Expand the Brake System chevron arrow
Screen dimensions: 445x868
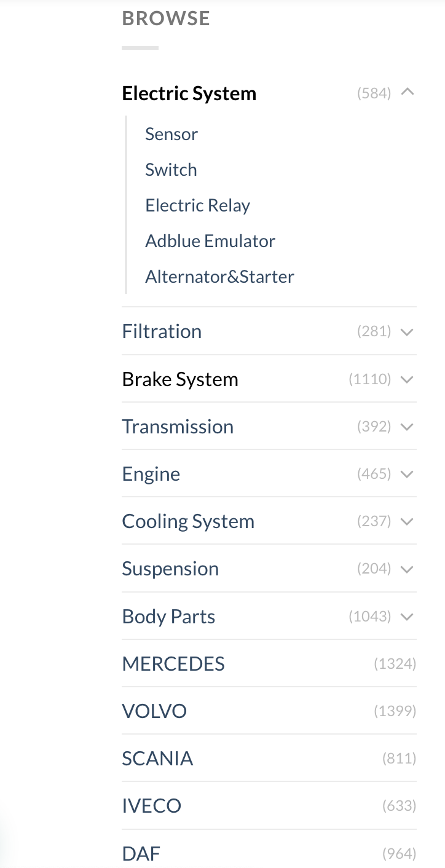coord(407,379)
